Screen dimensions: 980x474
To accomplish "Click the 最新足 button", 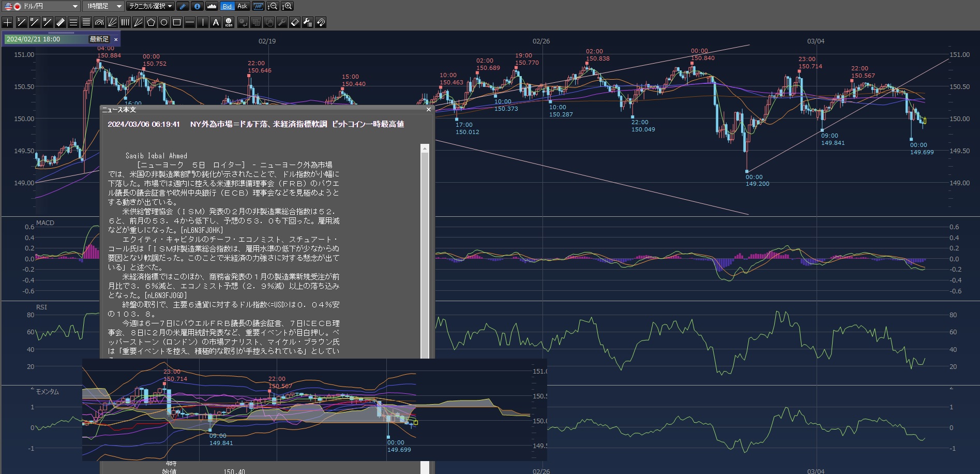I will (99, 39).
